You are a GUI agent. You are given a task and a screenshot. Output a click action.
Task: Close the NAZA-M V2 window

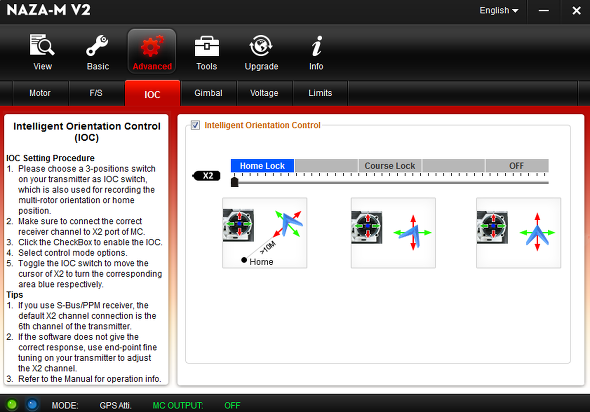[576, 11]
